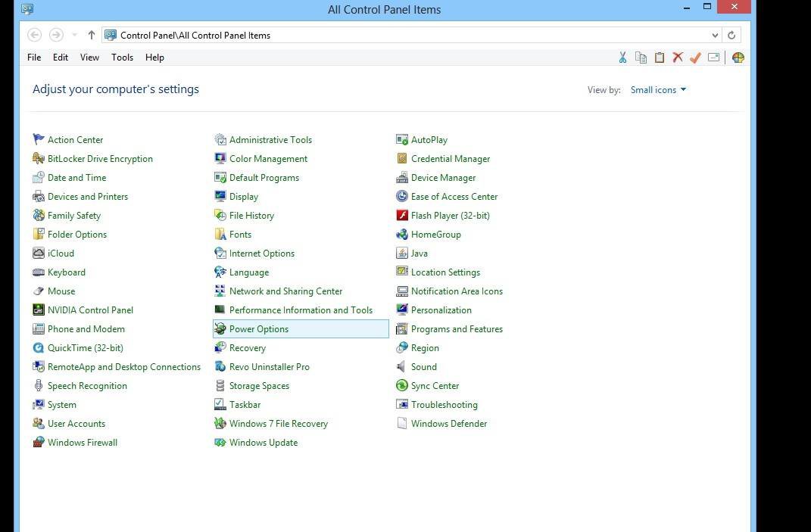Open the iCloud control panel
This screenshot has height=532, width=811.
pyautogui.click(x=61, y=253)
